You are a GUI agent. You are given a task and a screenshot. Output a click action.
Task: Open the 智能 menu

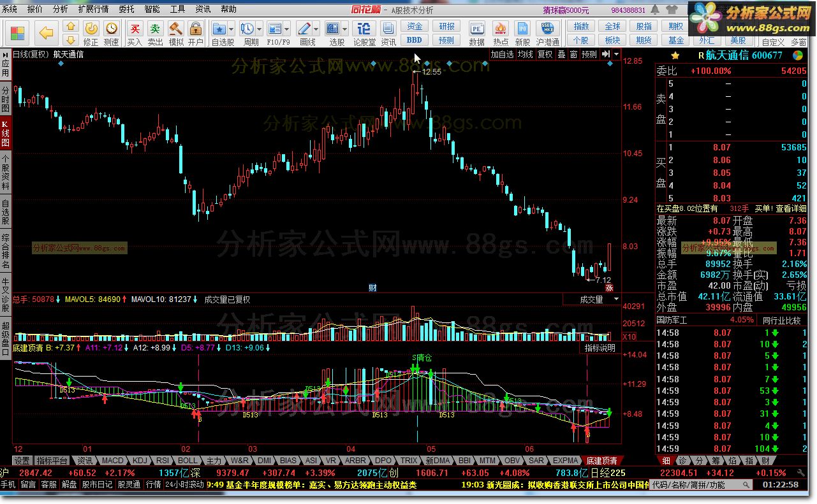[x=152, y=10]
